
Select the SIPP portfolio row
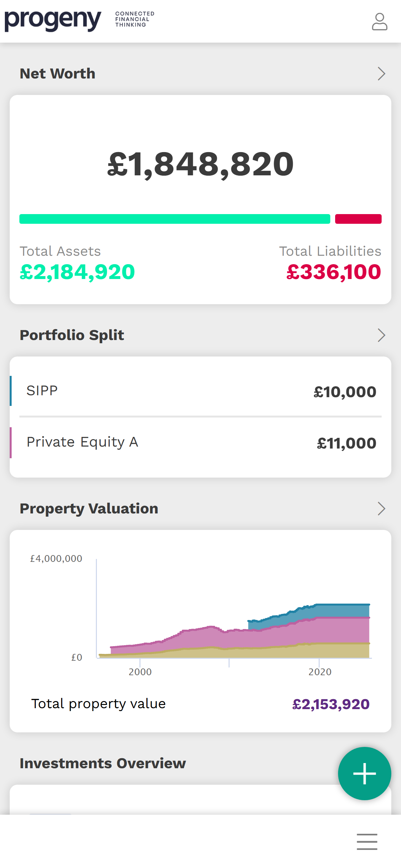200,391
